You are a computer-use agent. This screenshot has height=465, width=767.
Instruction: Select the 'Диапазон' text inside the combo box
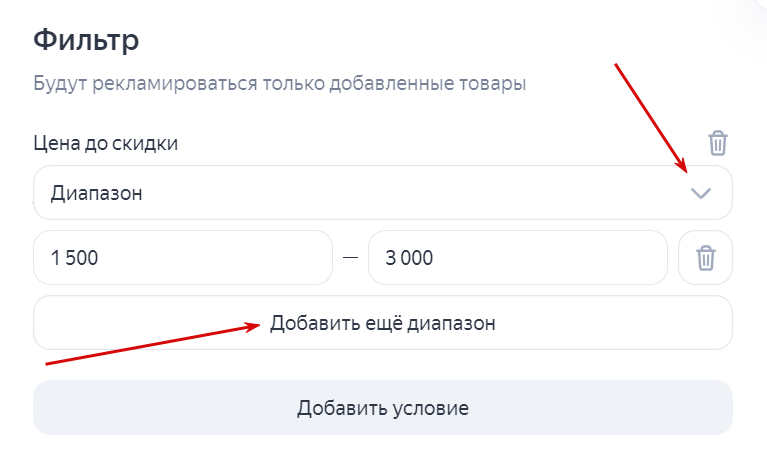96,194
